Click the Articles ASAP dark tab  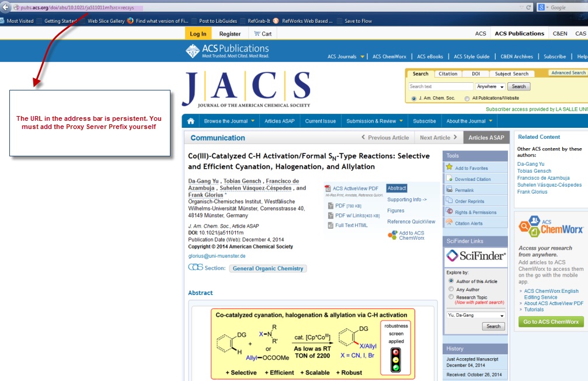pyautogui.click(x=486, y=138)
